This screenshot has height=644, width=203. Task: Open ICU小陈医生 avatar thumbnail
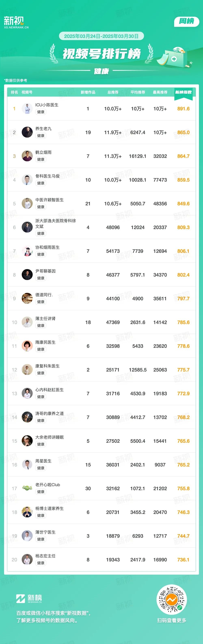point(27,109)
